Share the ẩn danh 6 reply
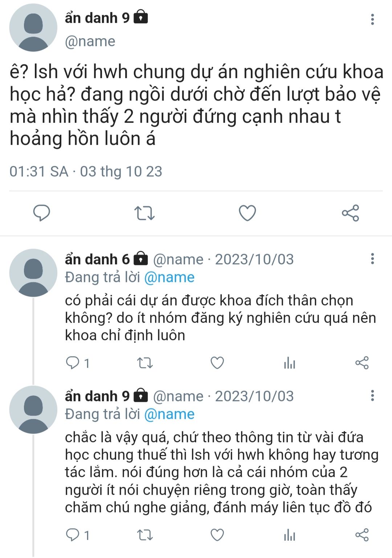The height and width of the screenshot is (558, 392). 362,363
